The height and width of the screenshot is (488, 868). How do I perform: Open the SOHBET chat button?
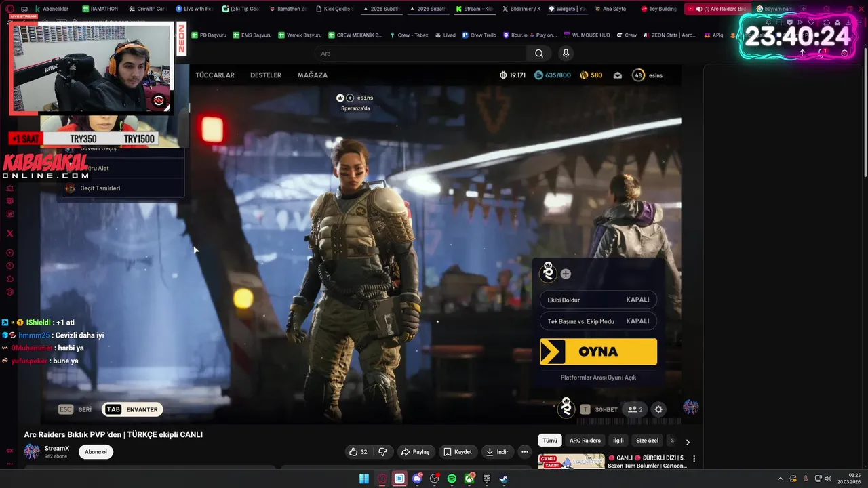click(599, 409)
